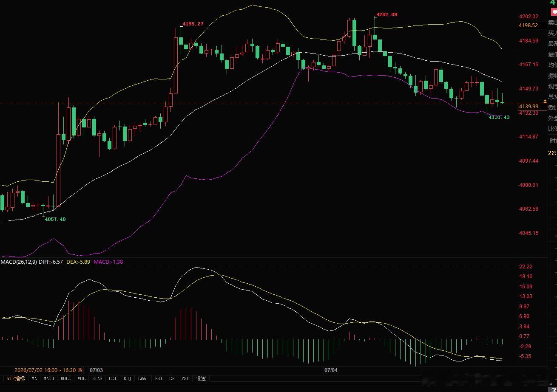This screenshot has height=392, width=557.
Task: Click the pink heart favorite icon
Action: [x=554, y=12]
